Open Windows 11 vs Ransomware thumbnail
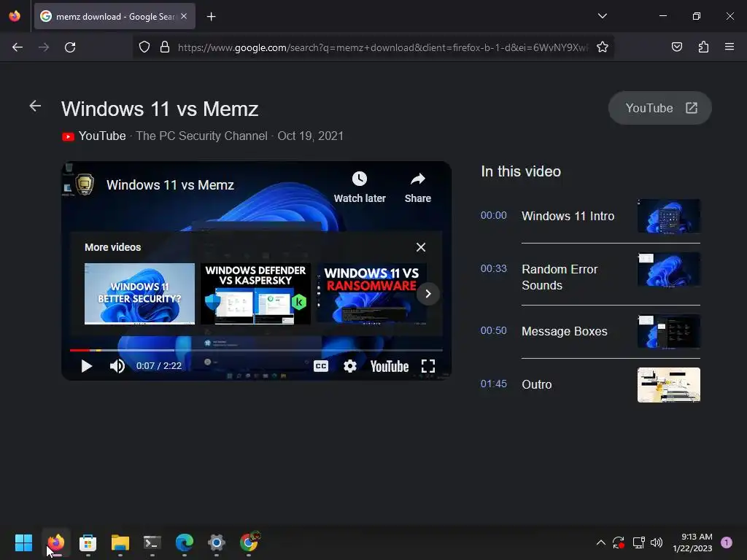This screenshot has height=560, width=747. (371, 294)
